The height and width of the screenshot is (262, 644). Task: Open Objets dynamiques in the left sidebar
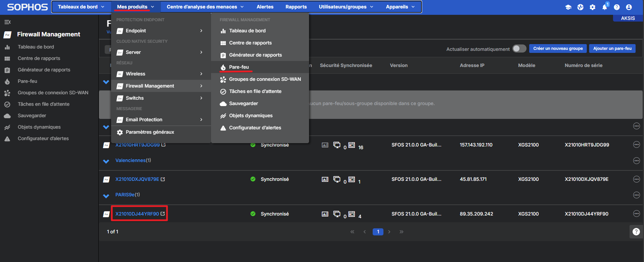pyautogui.click(x=39, y=127)
